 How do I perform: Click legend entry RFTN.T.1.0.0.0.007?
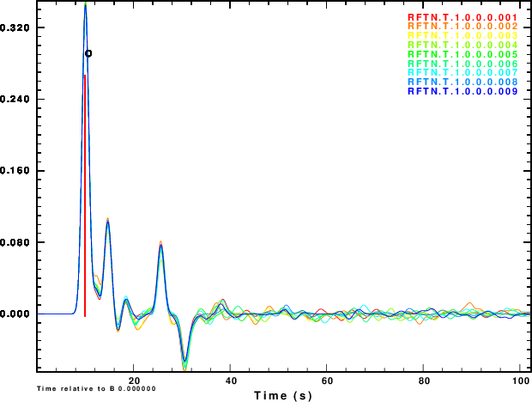[462, 73]
